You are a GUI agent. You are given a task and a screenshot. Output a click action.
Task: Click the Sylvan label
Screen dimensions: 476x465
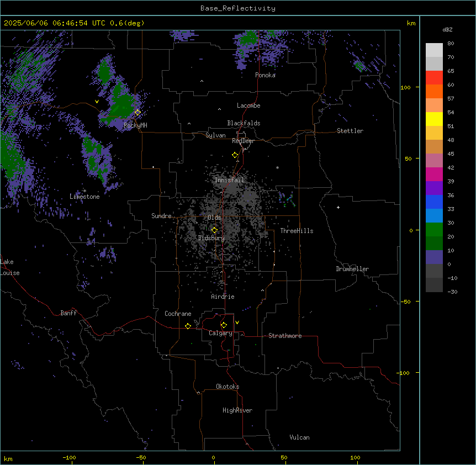(x=215, y=135)
